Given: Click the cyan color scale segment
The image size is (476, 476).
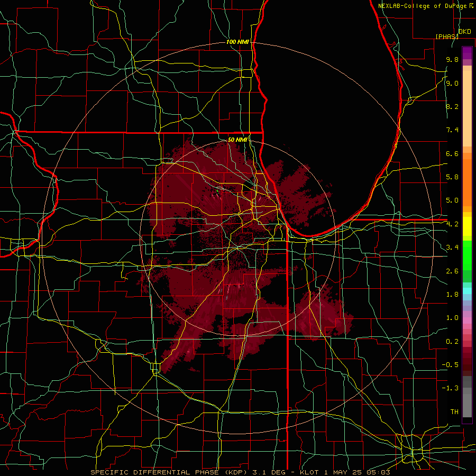Looking at the screenshot, I should (467, 291).
